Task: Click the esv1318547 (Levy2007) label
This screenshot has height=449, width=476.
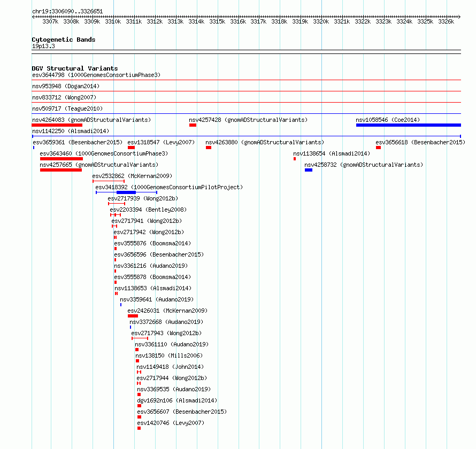Action: [x=161, y=142]
